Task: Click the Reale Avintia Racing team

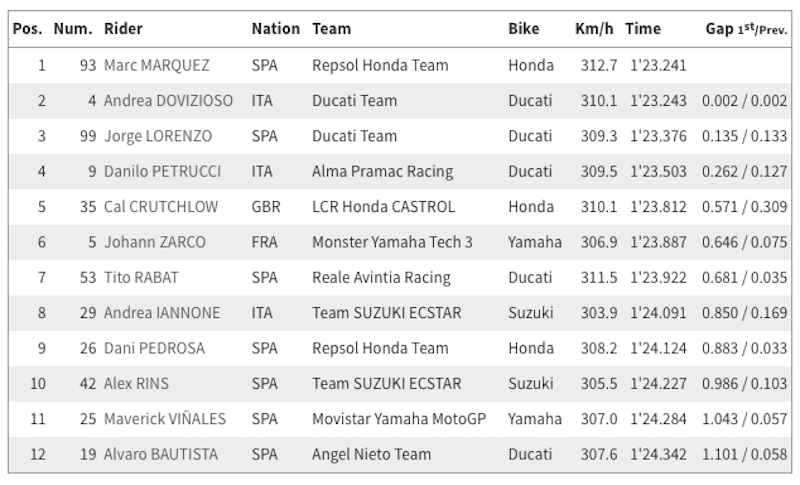Action: pyautogui.click(x=381, y=278)
